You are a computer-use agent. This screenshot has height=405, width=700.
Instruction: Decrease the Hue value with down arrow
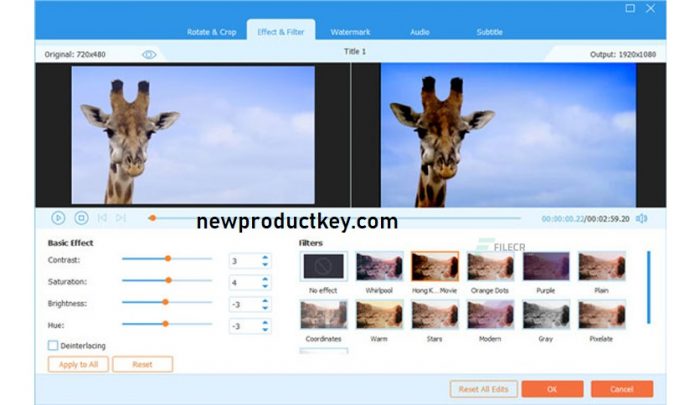265,329
